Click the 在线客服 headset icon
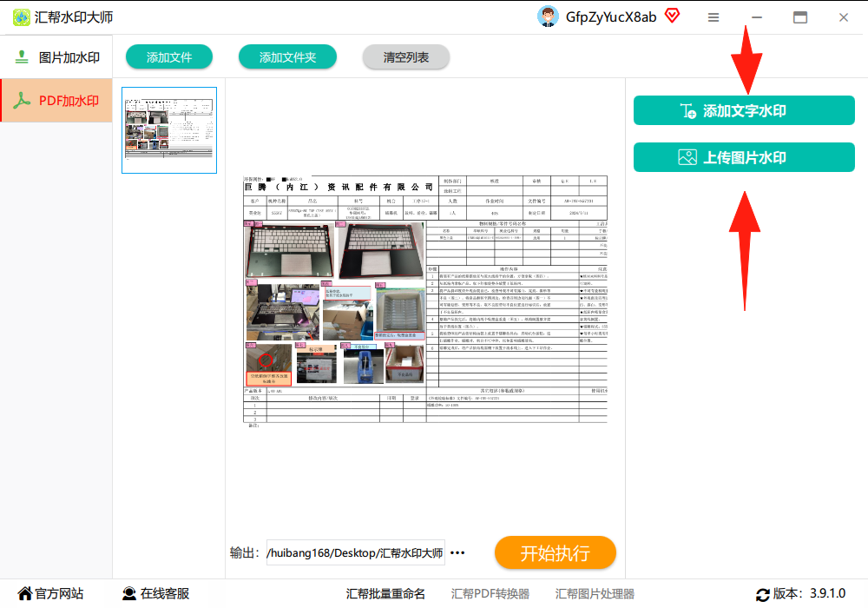The image size is (868, 608). 129,593
